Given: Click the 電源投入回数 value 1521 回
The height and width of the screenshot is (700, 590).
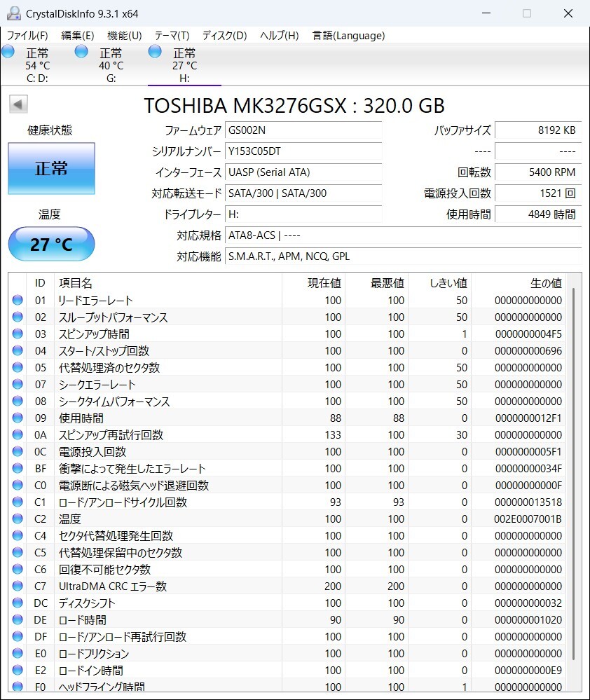Looking at the screenshot, I should (538, 193).
